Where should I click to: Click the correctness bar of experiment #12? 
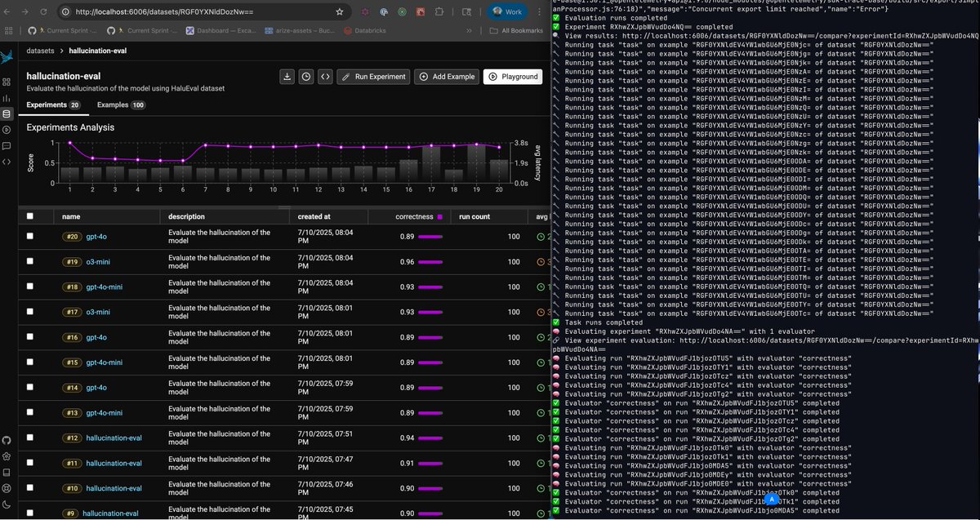(x=431, y=438)
